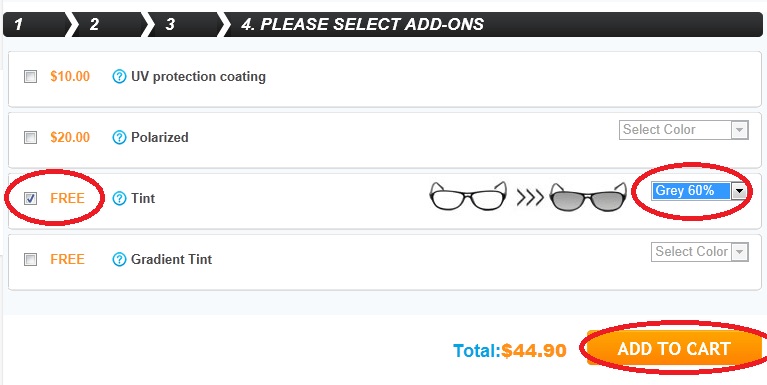Click the Polarized help question icon
Viewport: 767px width, 385px height.
click(x=119, y=137)
